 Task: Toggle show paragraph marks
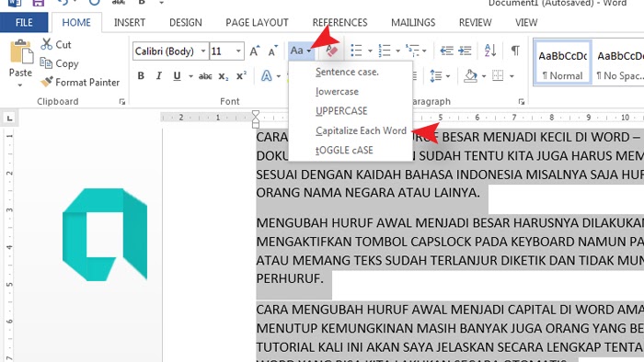pyautogui.click(x=515, y=51)
